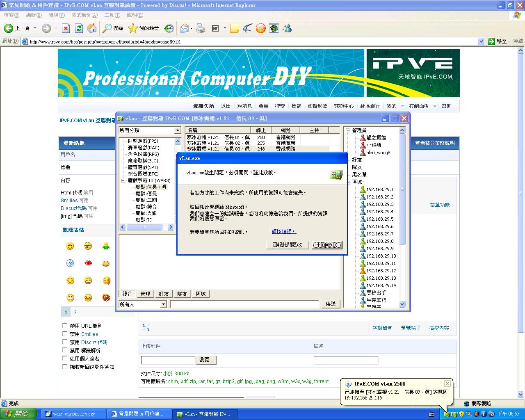The height and width of the screenshot is (420, 525).
Task: Click the game category tree horizontal scrollbar
Action: (x=147, y=227)
